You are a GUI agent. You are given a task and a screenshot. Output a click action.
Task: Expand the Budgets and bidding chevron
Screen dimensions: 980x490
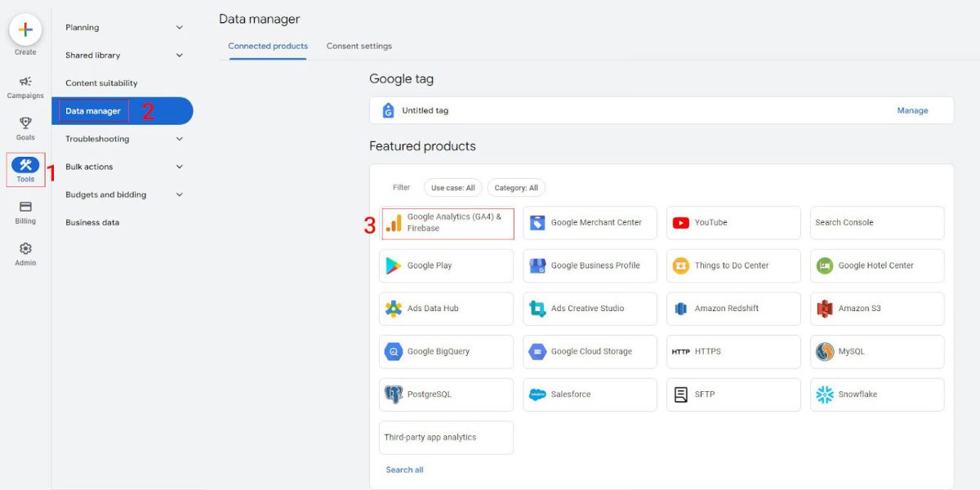[x=180, y=194]
